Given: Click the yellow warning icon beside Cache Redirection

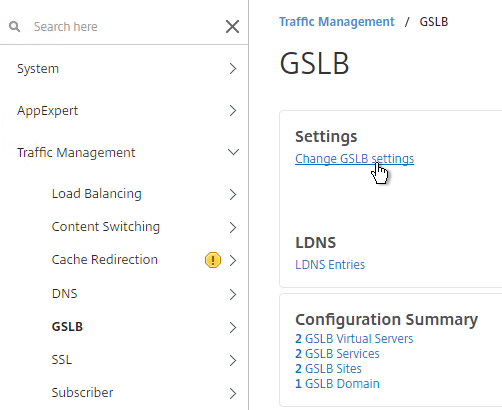Looking at the screenshot, I should tap(213, 260).
